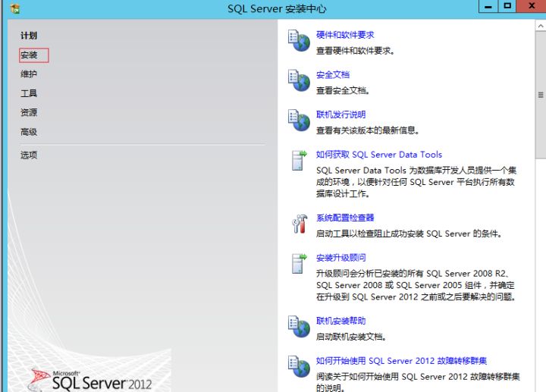The width and height of the screenshot is (546, 392).
Task: Open the 联机发行说明 link
Action: 341,114
